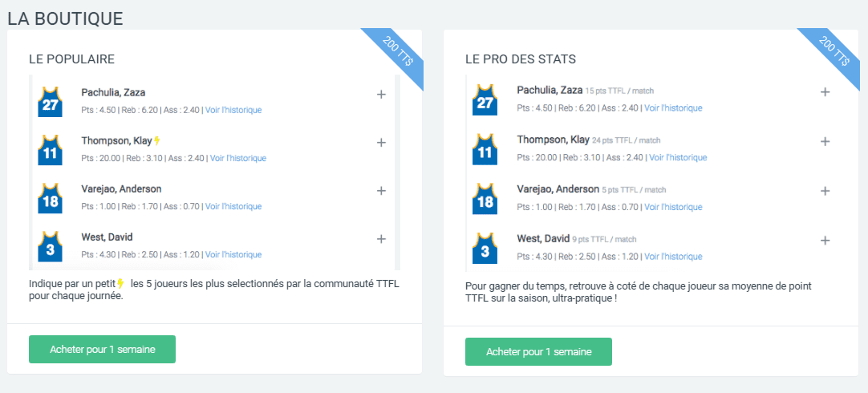
Task: Click jersey 11 icon in Le Pro des Stats
Action: tap(485, 150)
